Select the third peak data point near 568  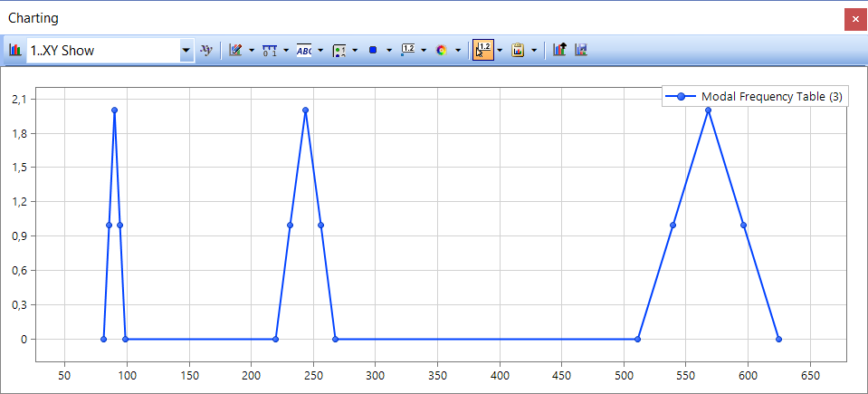point(708,110)
